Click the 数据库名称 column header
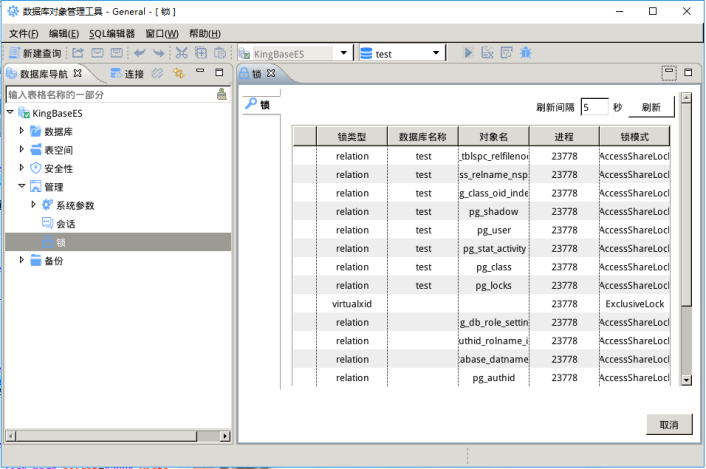The height and width of the screenshot is (469, 706). tap(423, 136)
